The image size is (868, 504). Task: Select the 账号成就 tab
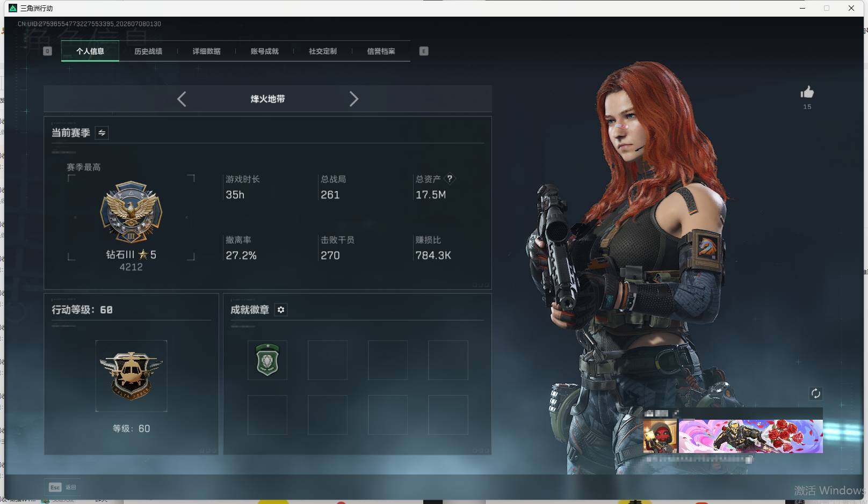(x=265, y=52)
